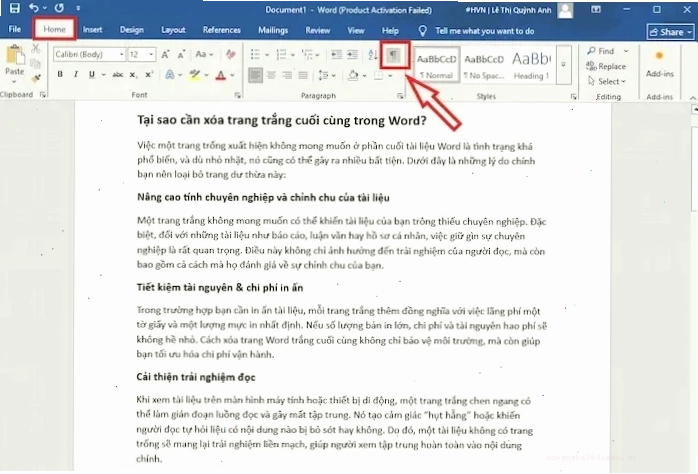Open the File menu
This screenshot has width=698, height=474.
[x=15, y=29]
